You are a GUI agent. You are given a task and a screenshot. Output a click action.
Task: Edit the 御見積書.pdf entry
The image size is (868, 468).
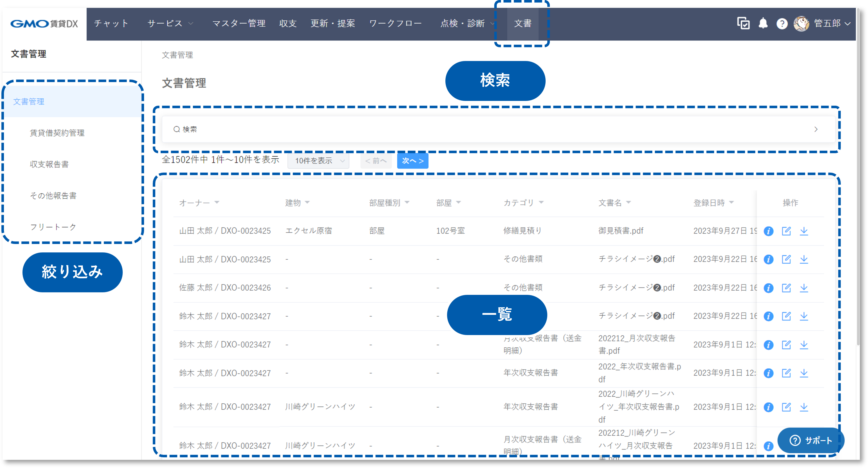787,231
